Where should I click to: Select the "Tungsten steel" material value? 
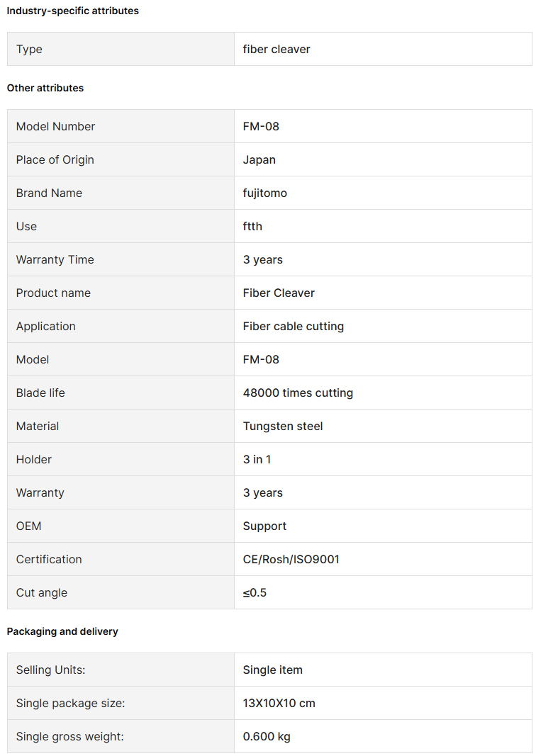click(283, 426)
